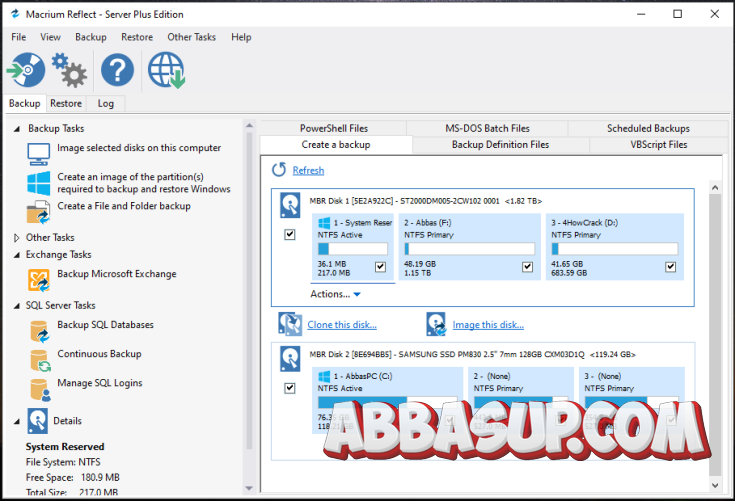Click the Details disk icon
735x501 pixels.
point(37,420)
